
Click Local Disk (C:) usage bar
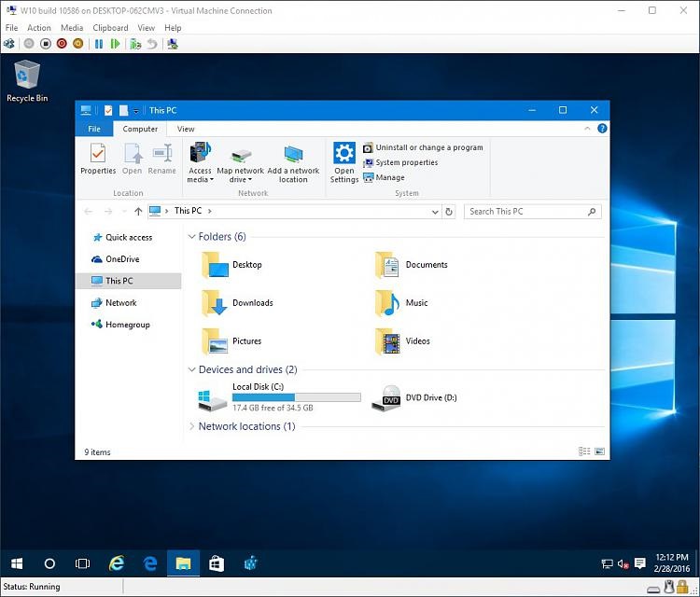[297, 397]
